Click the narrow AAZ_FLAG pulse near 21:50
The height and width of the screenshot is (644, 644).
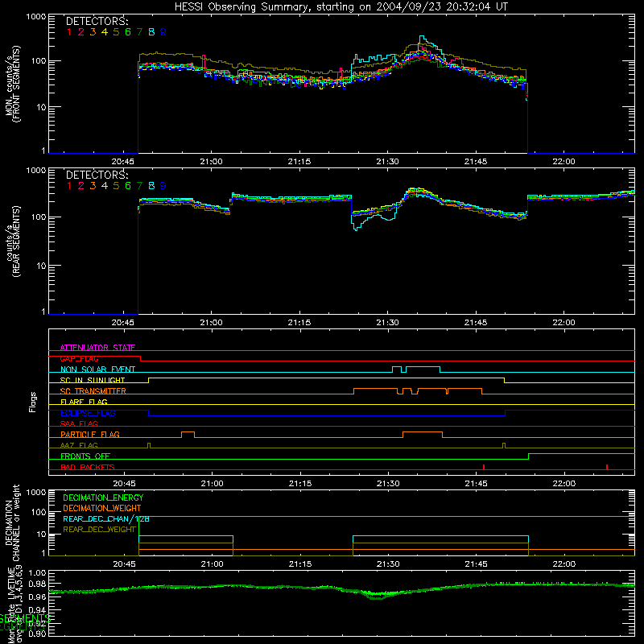(x=505, y=445)
